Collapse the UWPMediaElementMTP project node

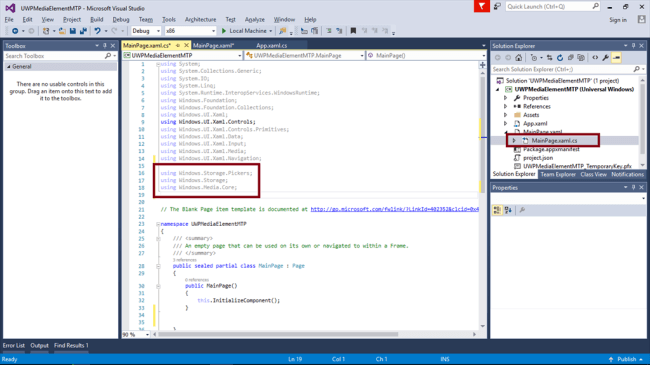(498, 89)
